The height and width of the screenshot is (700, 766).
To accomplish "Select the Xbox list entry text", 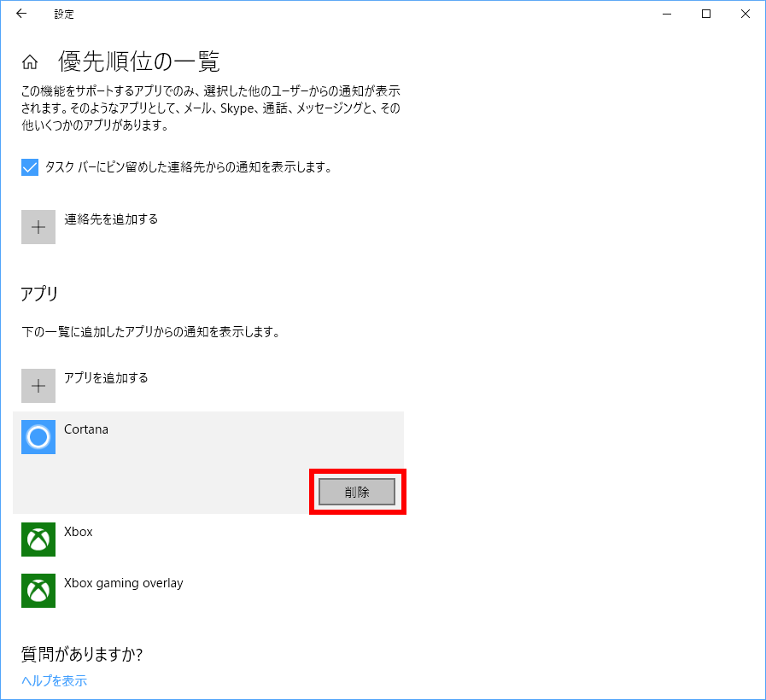I will point(79,532).
